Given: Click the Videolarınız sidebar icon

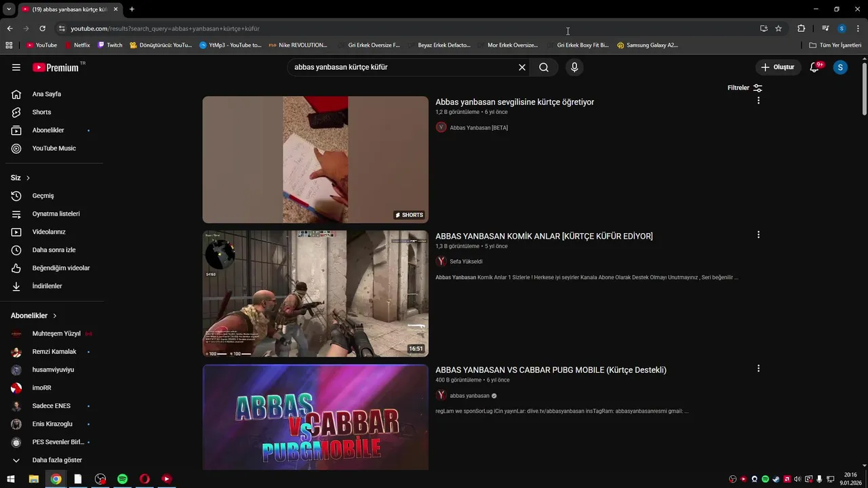Looking at the screenshot, I should pyautogui.click(x=16, y=232).
